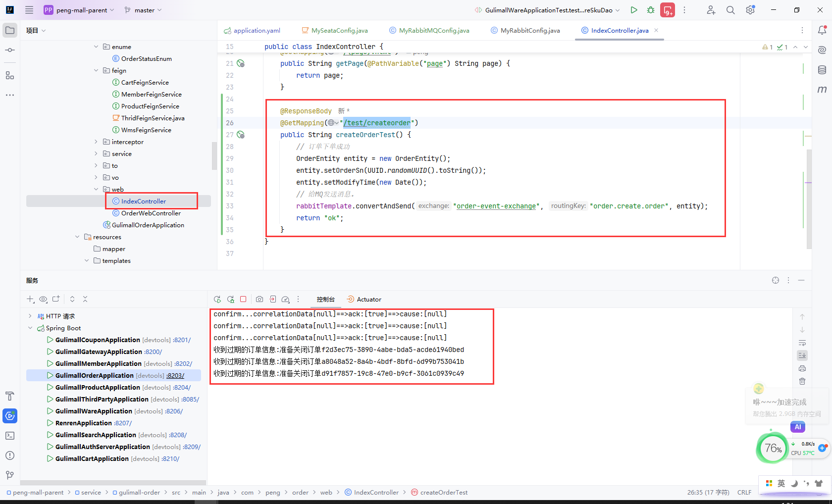The width and height of the screenshot is (832, 504).
Task: Take a thread dump camera icon
Action: coord(260,299)
